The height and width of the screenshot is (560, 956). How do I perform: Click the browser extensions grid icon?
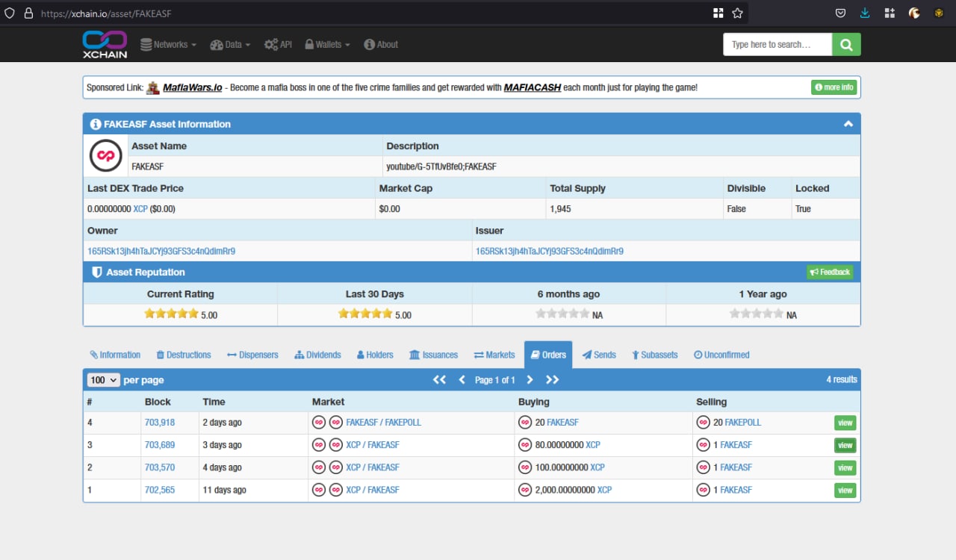pyautogui.click(x=889, y=13)
